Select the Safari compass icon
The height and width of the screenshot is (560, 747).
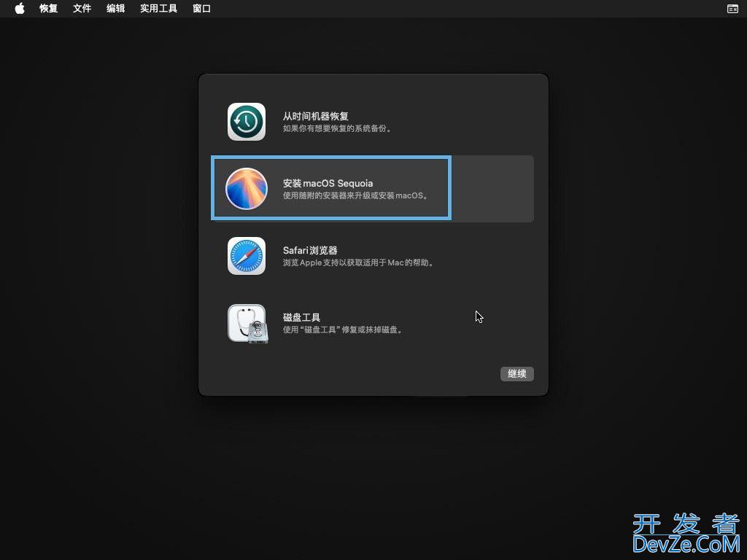pos(247,256)
